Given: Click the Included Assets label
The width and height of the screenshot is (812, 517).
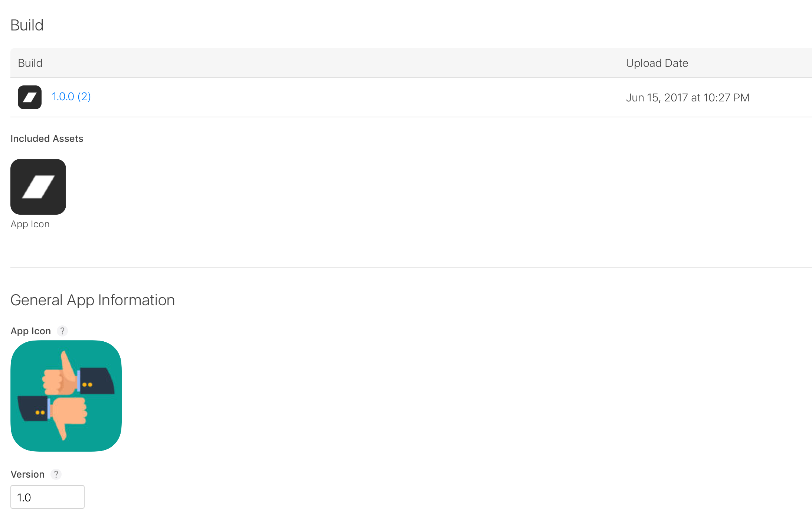Looking at the screenshot, I should [x=47, y=139].
